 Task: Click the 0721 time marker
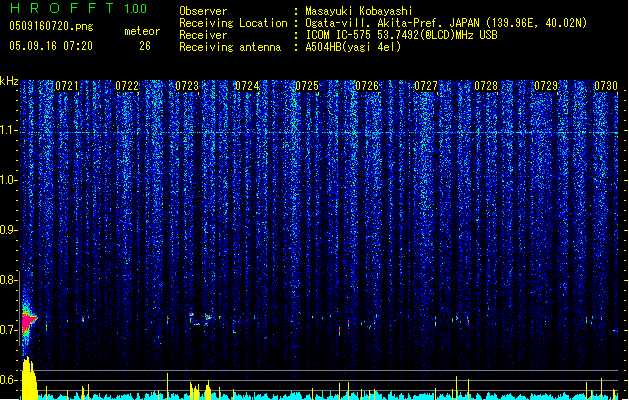67,86
